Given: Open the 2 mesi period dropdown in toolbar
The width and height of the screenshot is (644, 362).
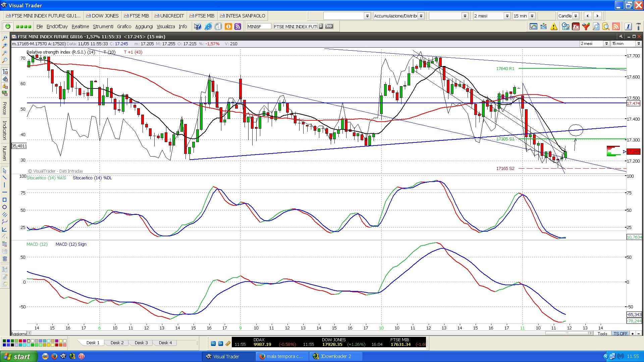Looking at the screenshot, I should [507, 16].
